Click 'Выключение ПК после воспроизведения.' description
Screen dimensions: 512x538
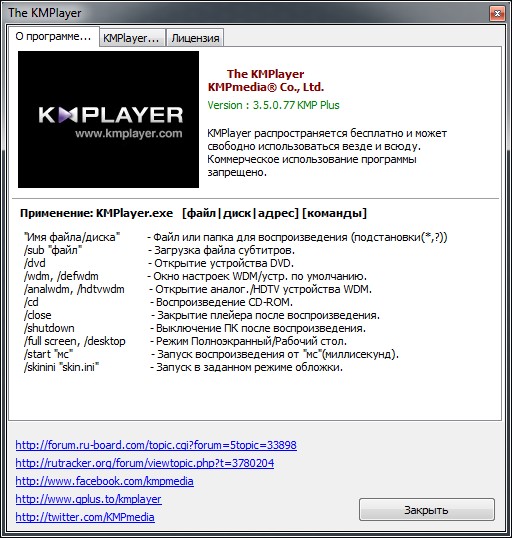[x=261, y=328]
